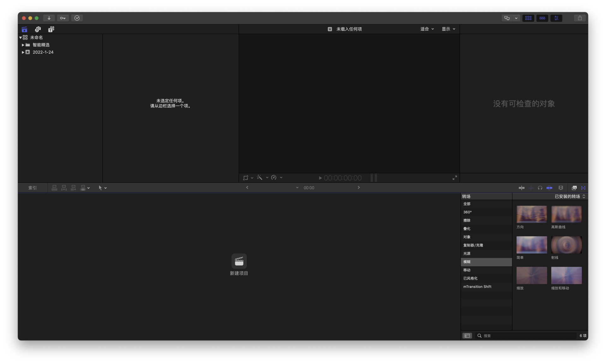Screen dimensions: 606x364
Task: Toggle timeline snapping icon
Action: (x=549, y=188)
